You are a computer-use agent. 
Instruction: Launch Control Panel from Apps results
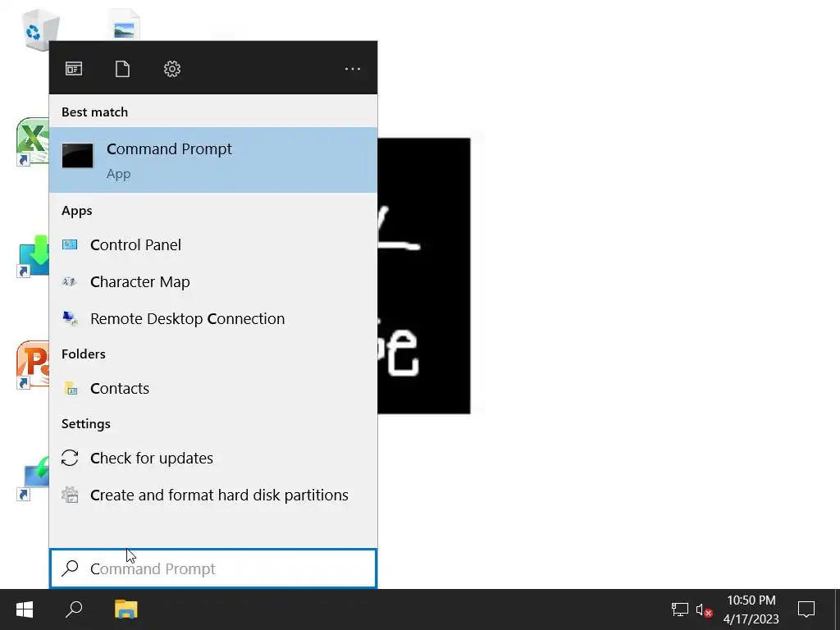point(213,244)
